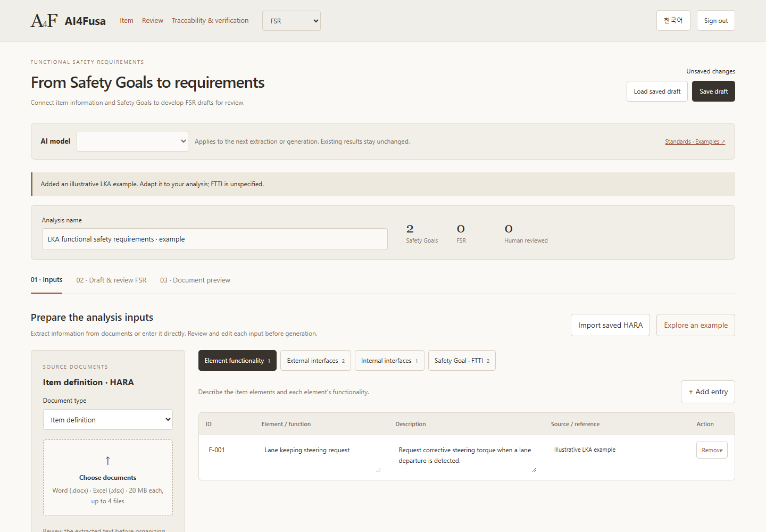766x532 pixels.
Task: Click the Unsaved changes status text
Action: click(711, 71)
